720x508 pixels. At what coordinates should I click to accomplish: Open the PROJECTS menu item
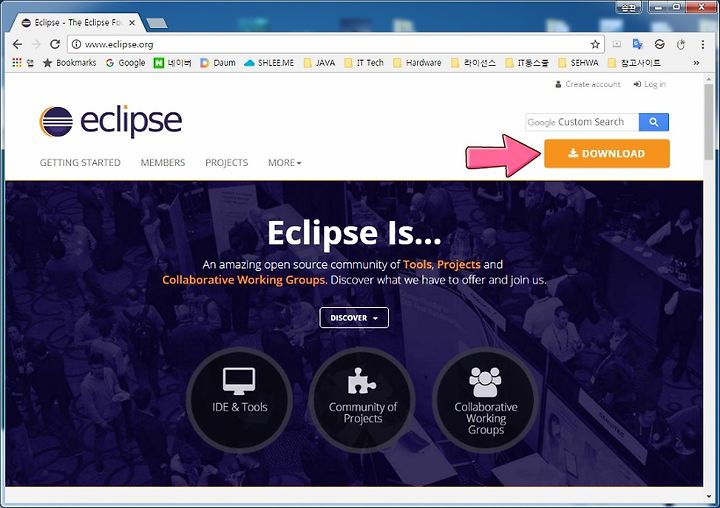click(x=226, y=163)
